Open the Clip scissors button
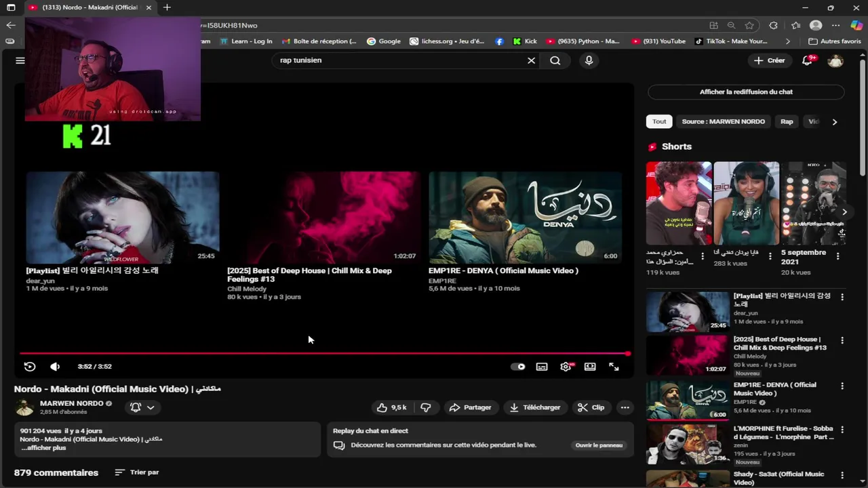868x488 pixels. pos(591,407)
